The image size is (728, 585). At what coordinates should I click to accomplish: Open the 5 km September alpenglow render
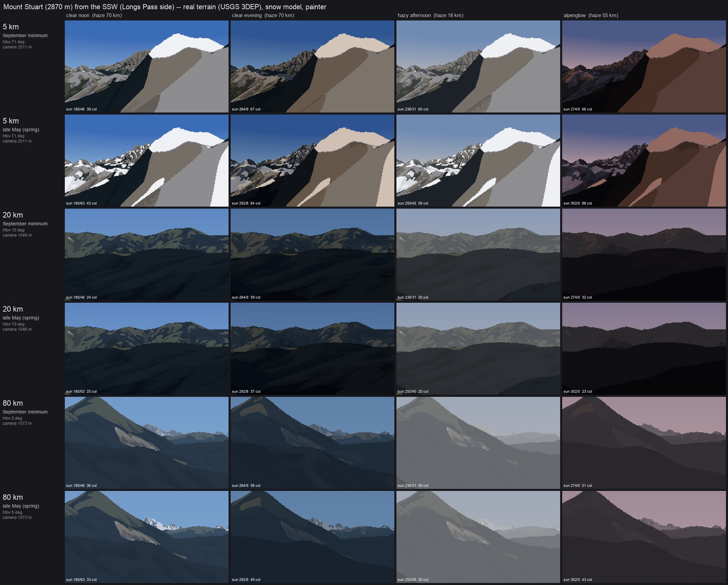(x=644, y=66)
